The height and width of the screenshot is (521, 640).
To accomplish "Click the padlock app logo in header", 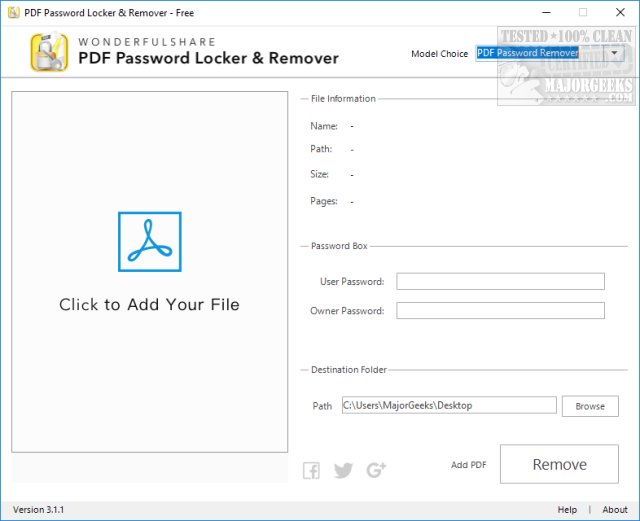I will tap(49, 52).
